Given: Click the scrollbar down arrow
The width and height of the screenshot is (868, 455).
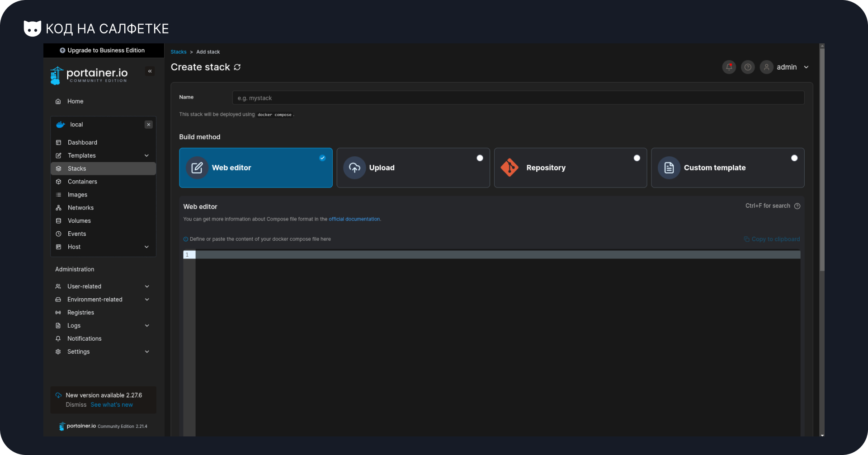Looking at the screenshot, I should [x=822, y=435].
